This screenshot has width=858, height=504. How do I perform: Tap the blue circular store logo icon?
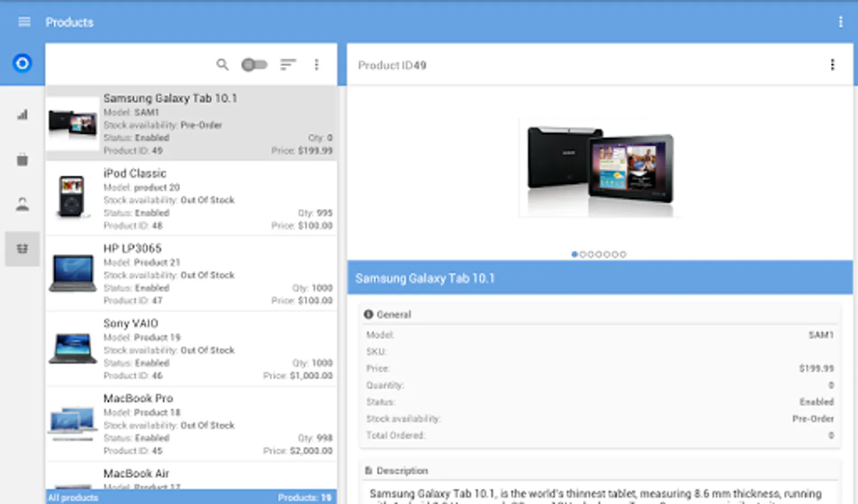[22, 63]
